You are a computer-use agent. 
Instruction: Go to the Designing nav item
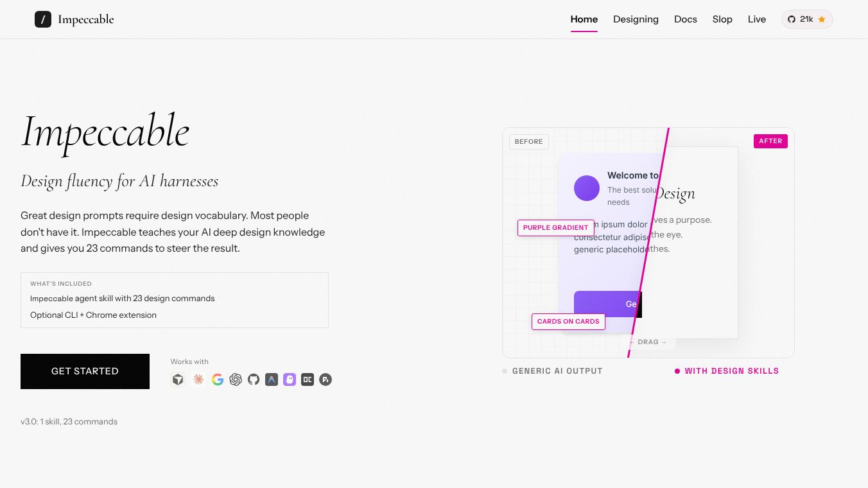636,19
